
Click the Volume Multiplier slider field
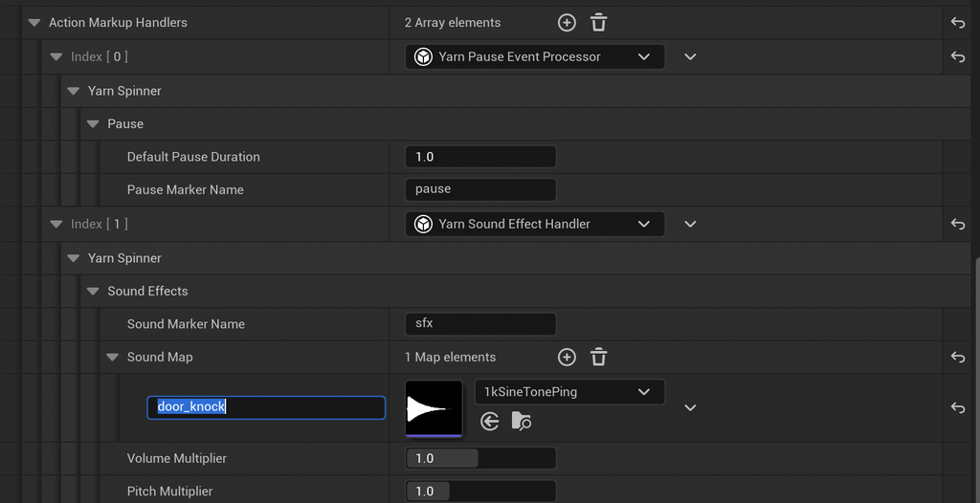(480, 459)
